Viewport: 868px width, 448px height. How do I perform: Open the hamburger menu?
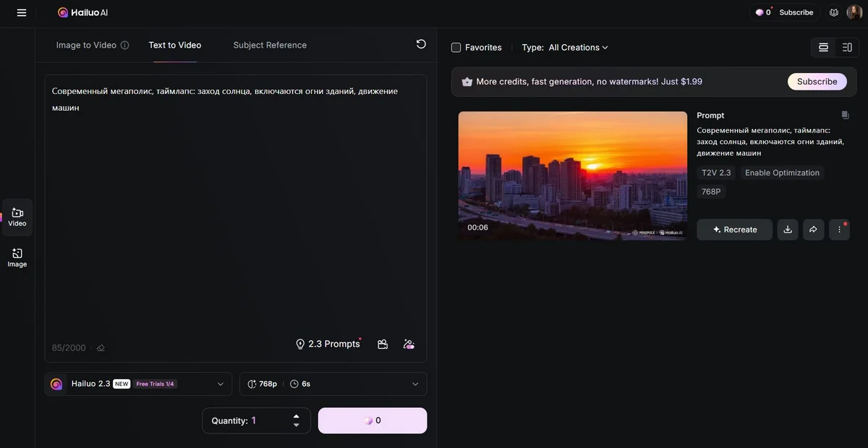coord(22,12)
